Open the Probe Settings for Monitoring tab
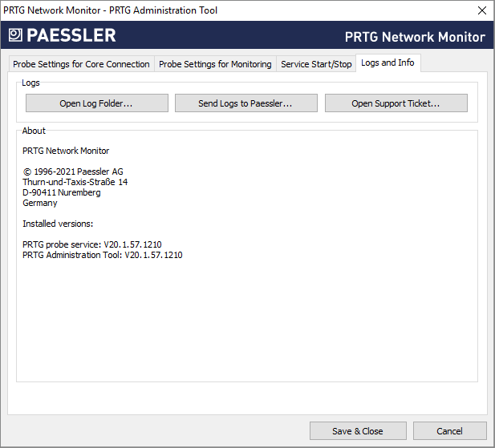 [215, 64]
